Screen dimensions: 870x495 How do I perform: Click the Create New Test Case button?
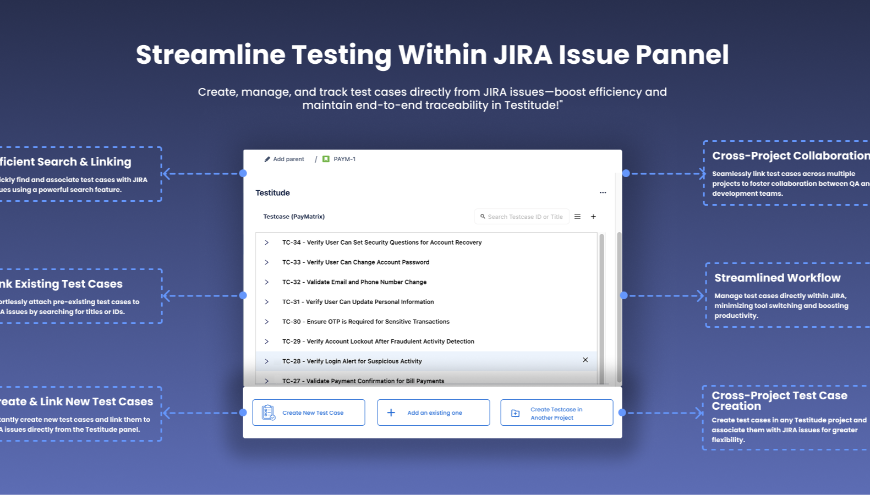click(308, 412)
